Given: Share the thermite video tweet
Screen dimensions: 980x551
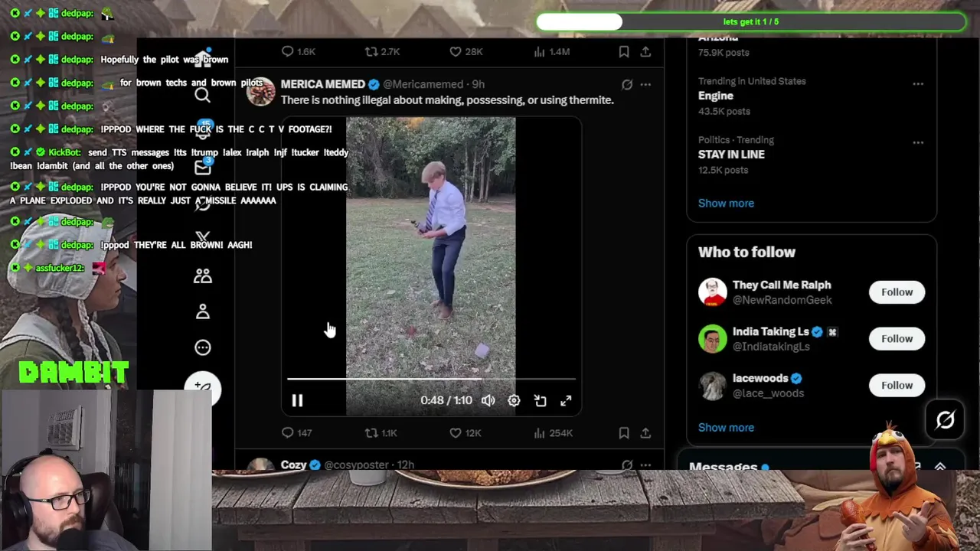Looking at the screenshot, I should (x=645, y=432).
